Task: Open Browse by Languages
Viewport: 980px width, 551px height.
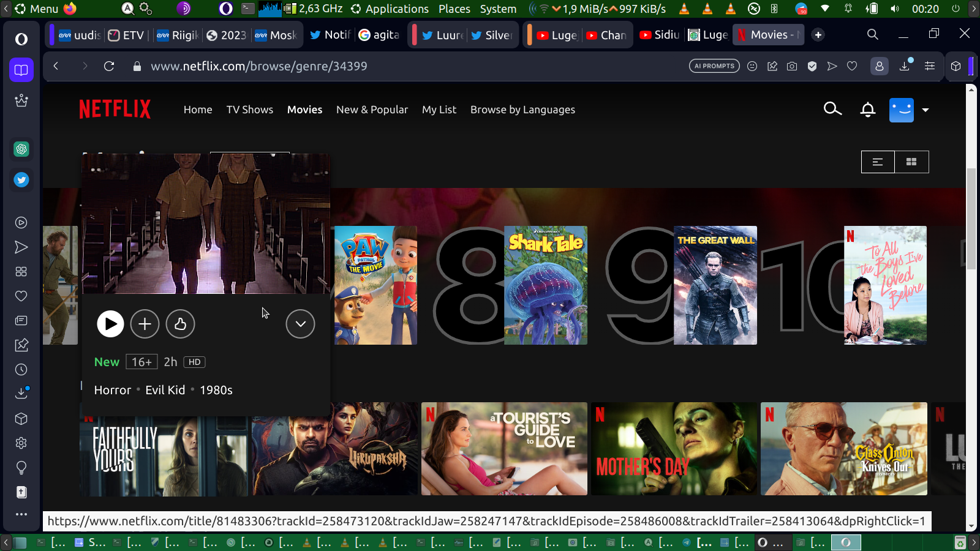Action: click(522, 110)
